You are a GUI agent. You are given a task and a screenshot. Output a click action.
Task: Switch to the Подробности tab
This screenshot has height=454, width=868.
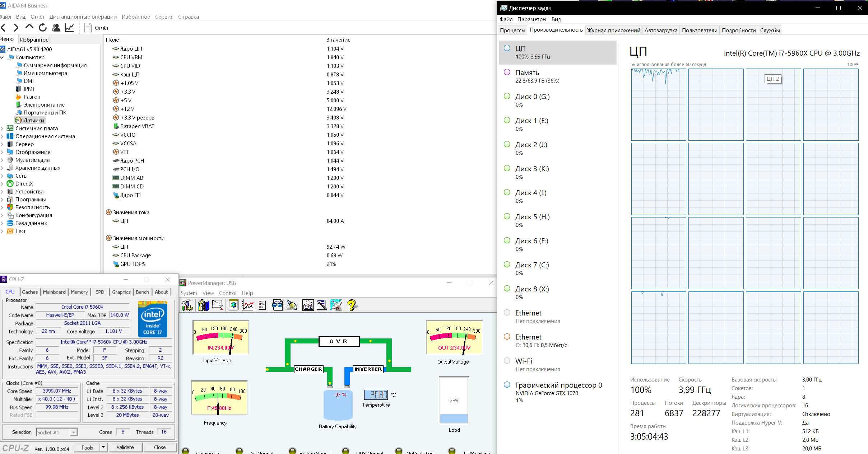pyautogui.click(x=738, y=31)
